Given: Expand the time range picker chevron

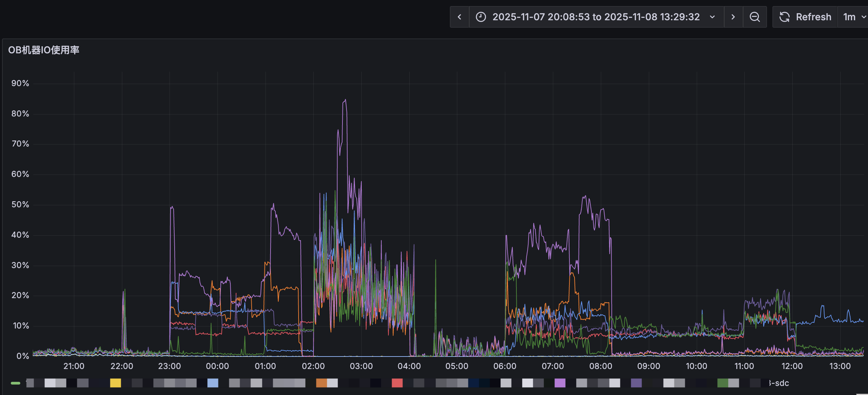Looking at the screenshot, I should tap(712, 17).
